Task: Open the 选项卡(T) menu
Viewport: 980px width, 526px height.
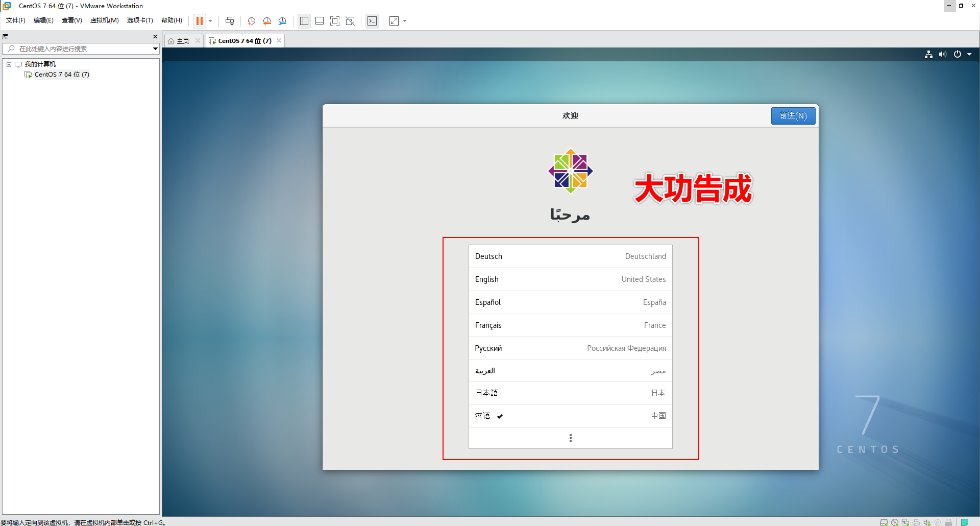Action: (140, 20)
